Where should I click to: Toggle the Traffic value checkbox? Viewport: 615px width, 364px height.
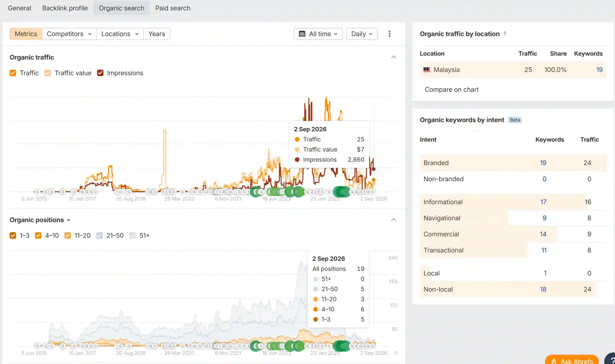click(x=48, y=73)
